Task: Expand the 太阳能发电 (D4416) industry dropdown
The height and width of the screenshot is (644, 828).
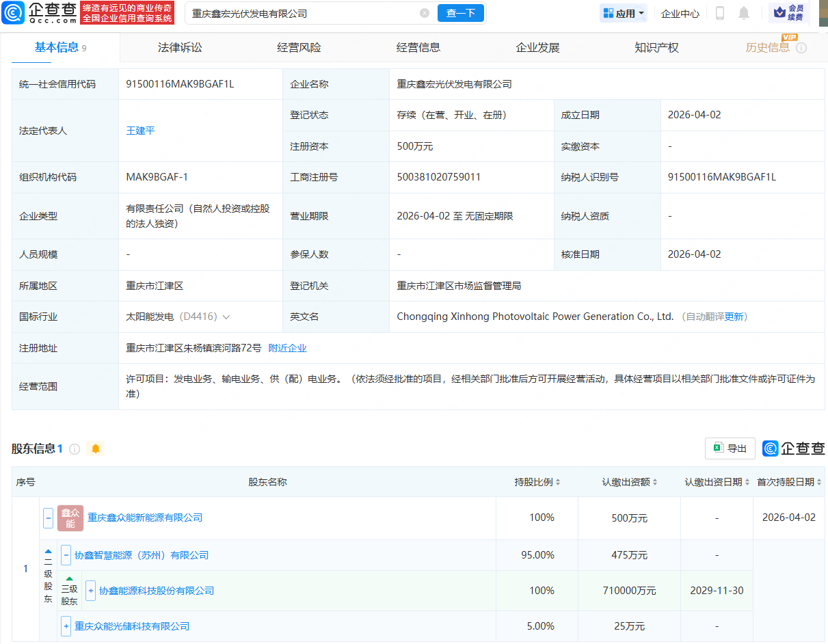Action: (x=226, y=317)
